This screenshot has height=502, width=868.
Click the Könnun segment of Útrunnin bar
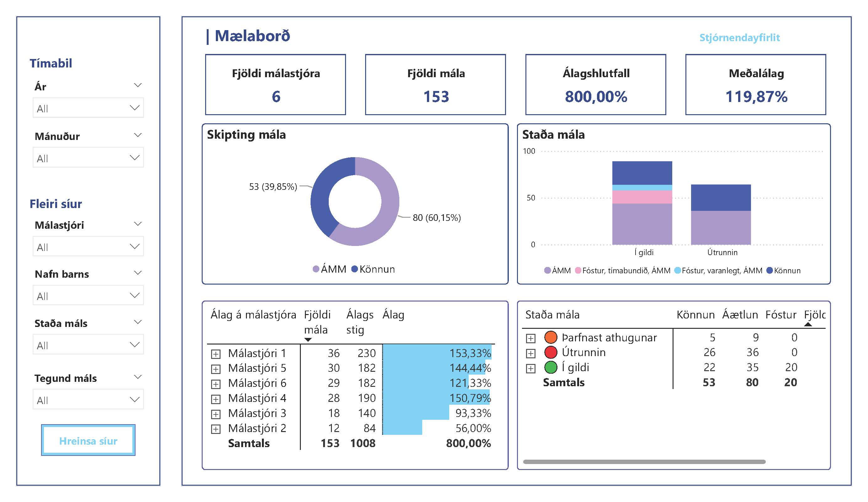click(x=721, y=197)
